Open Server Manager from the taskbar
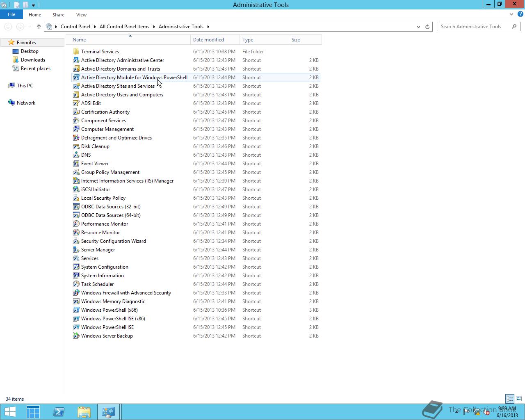This screenshot has width=525, height=420. pyautogui.click(x=33, y=412)
